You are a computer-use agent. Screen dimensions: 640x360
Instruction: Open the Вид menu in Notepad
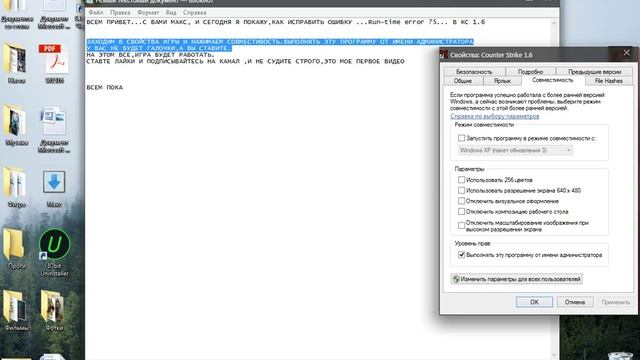(x=171, y=12)
